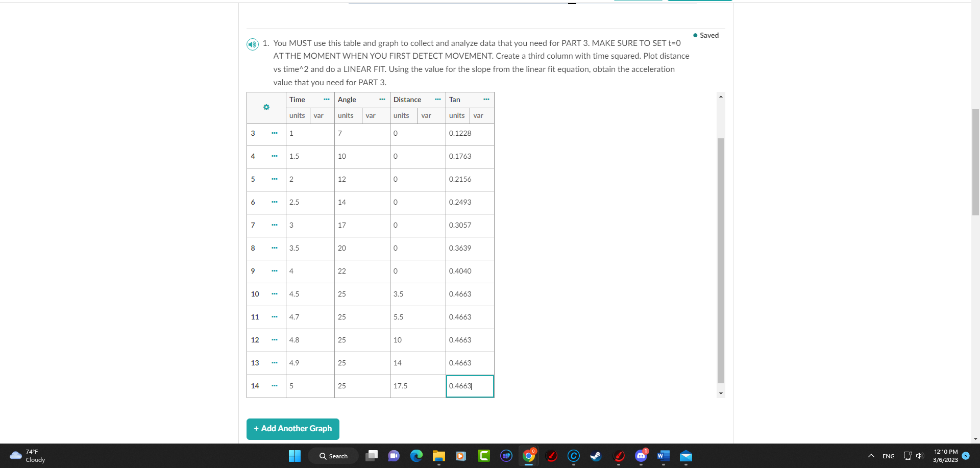Open notification center badge
The width and height of the screenshot is (980, 468).
point(966,456)
